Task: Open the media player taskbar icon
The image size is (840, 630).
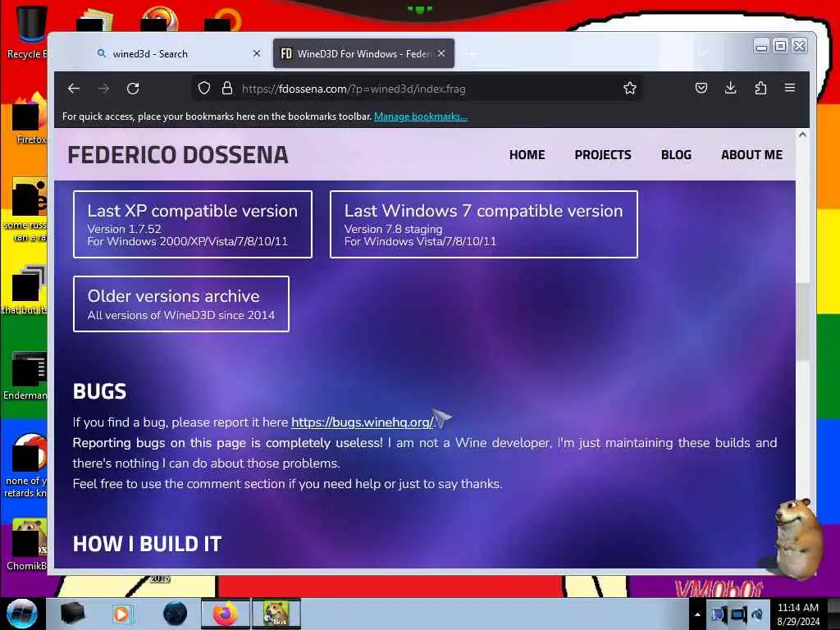Action: pyautogui.click(x=121, y=614)
